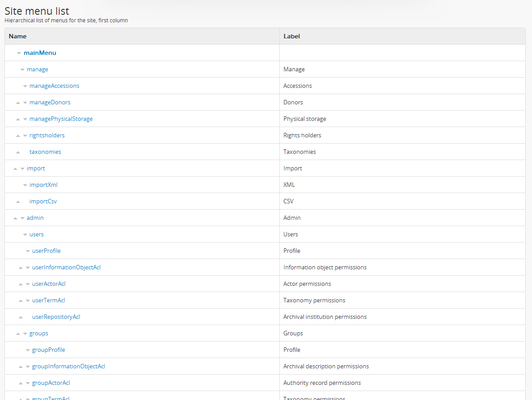Move manageDonors up with its up arrow
This screenshot has height=400, width=532.
tap(18, 103)
